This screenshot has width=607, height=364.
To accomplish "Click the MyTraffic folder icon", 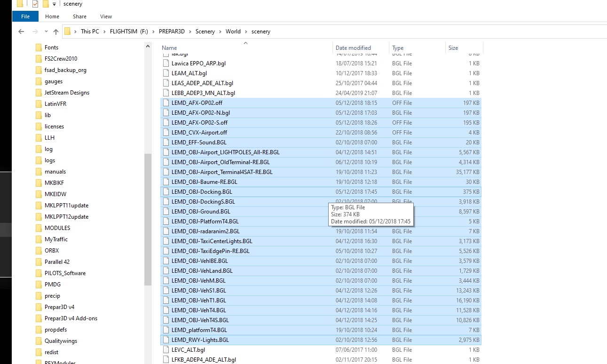I will [x=39, y=239].
